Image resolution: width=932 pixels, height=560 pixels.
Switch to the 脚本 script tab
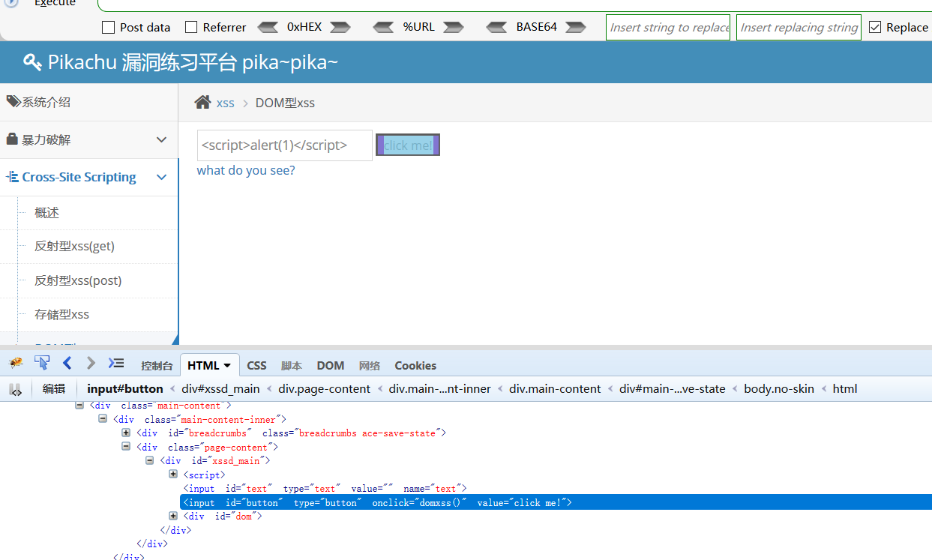point(291,366)
